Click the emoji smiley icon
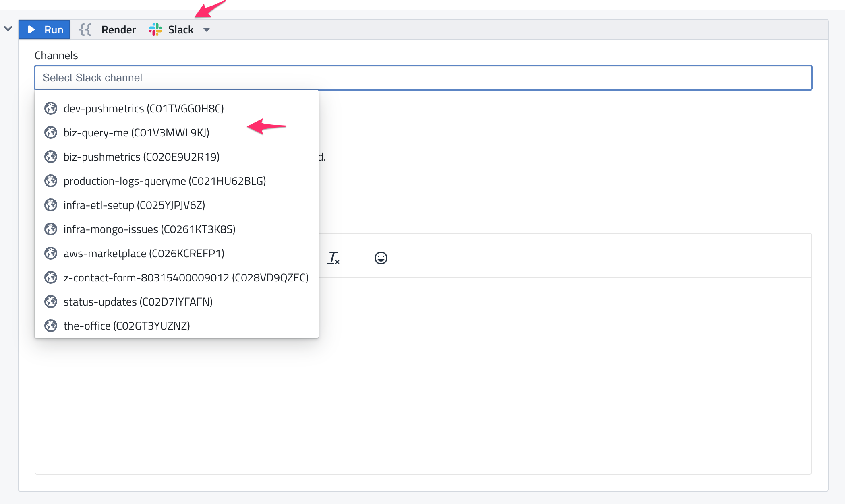The image size is (845, 504). (x=381, y=258)
